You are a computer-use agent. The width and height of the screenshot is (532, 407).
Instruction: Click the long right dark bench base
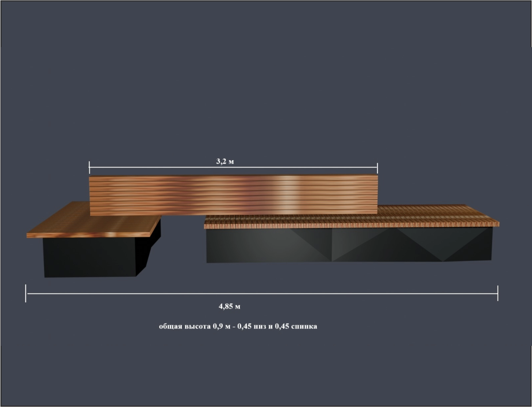coord(348,246)
